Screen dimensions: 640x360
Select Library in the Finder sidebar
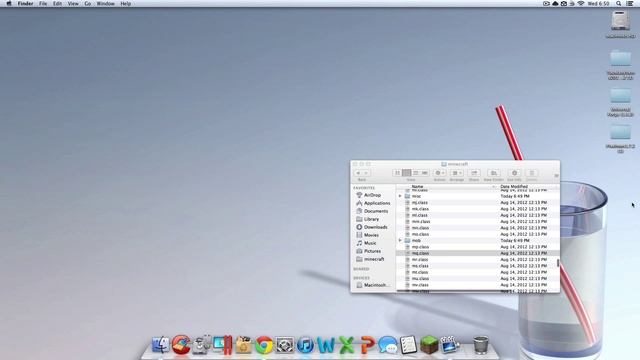pos(372,219)
